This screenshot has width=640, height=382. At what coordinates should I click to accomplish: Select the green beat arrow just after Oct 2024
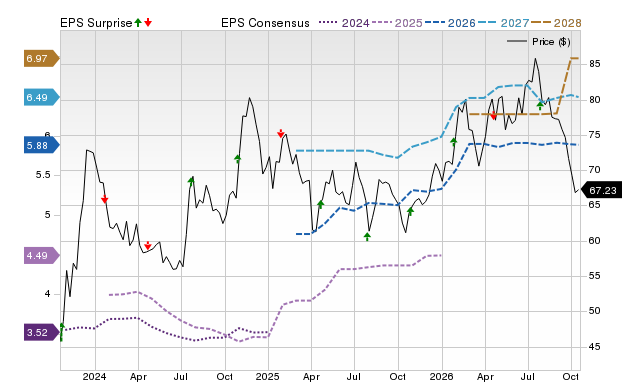pyautogui.click(x=238, y=159)
